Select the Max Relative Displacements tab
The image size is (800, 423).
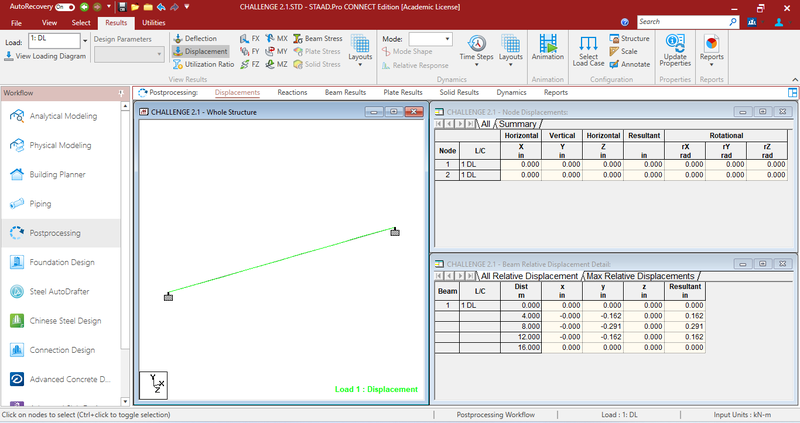click(x=640, y=276)
